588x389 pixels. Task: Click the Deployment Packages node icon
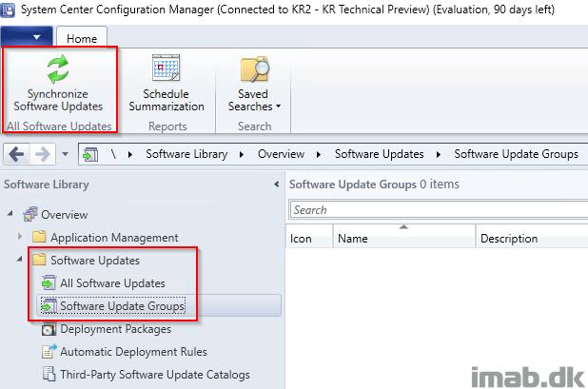tap(49, 329)
